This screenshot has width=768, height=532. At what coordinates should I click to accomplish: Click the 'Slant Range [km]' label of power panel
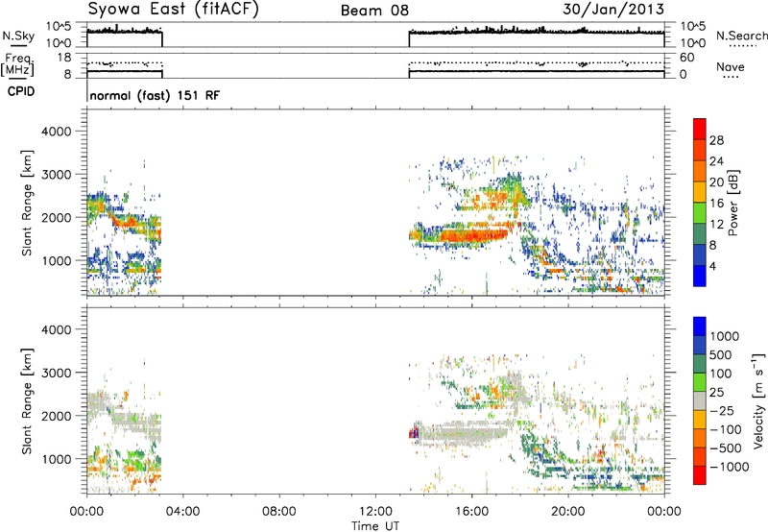pos(28,203)
